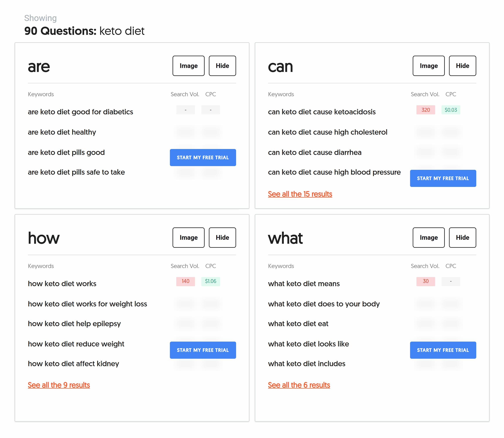Click Image button in the 'are' card

[x=188, y=66]
